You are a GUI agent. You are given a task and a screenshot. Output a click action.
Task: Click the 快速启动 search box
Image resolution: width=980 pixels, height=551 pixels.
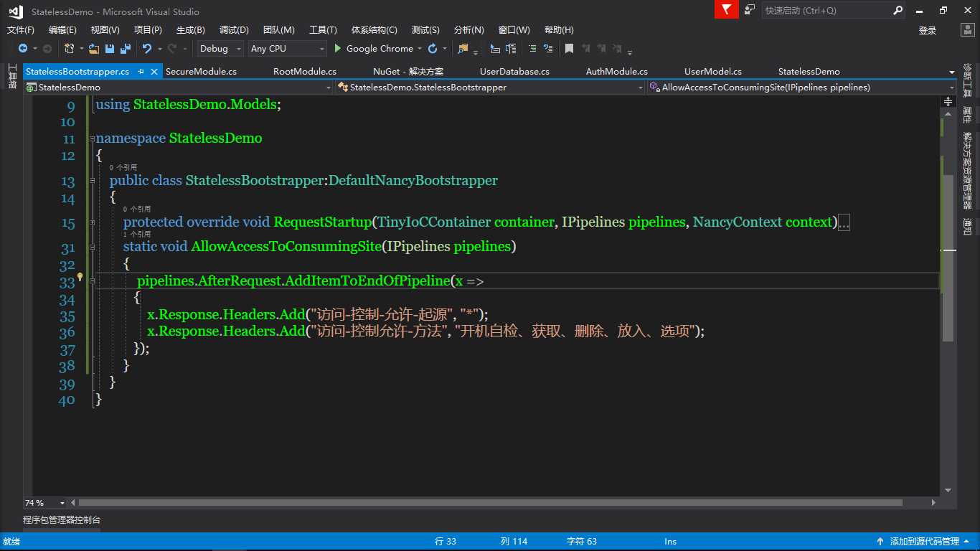[x=826, y=11]
